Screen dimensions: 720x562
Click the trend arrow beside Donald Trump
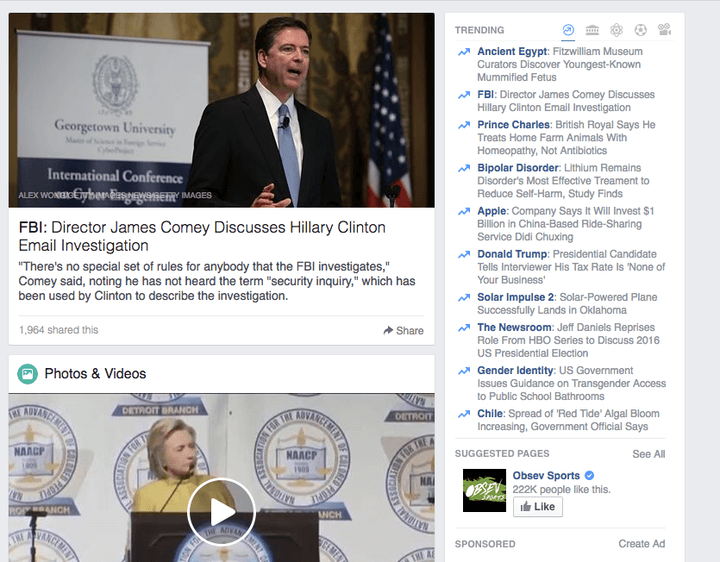[x=464, y=254]
